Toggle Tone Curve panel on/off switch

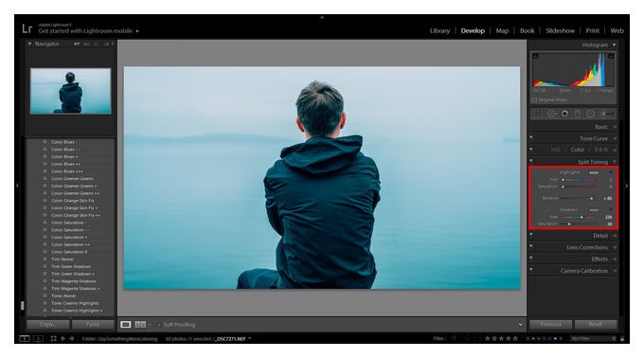click(531, 137)
